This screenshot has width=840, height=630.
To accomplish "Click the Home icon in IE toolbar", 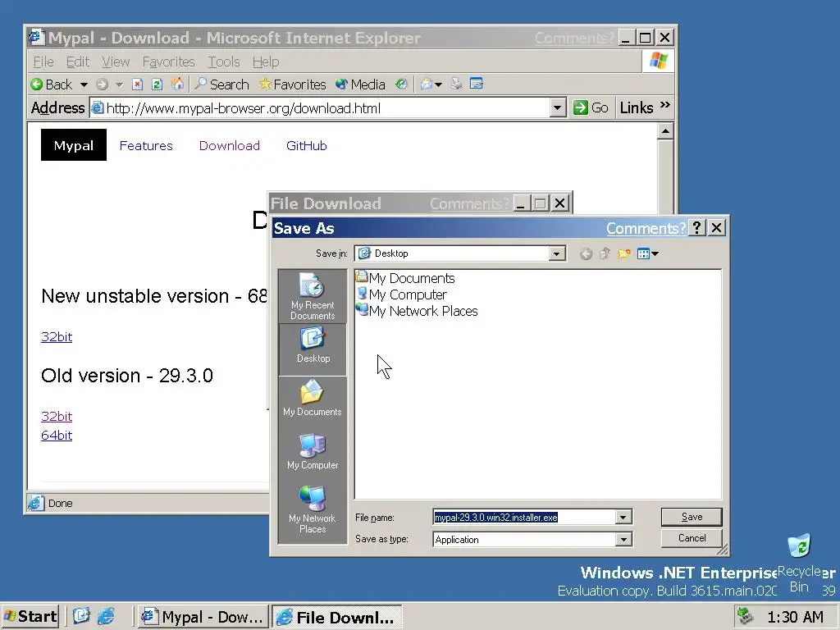I will [177, 84].
